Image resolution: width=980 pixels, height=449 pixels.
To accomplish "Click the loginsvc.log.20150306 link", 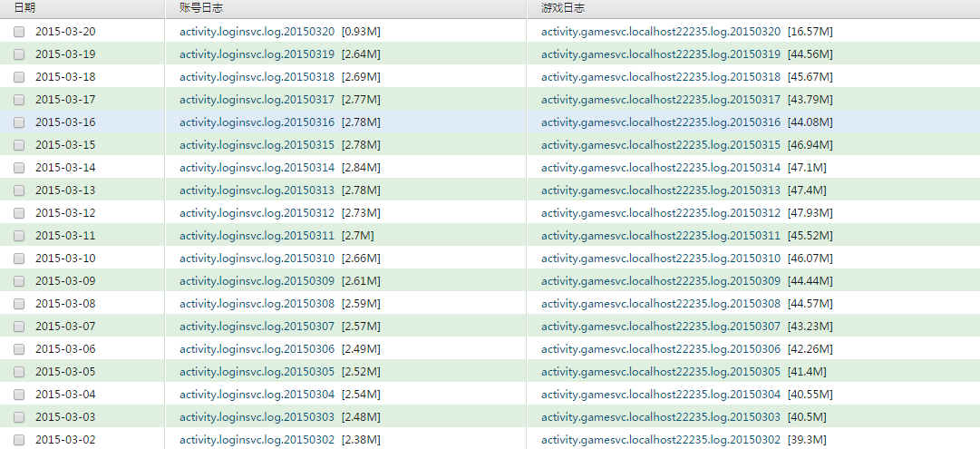I will click(257, 348).
